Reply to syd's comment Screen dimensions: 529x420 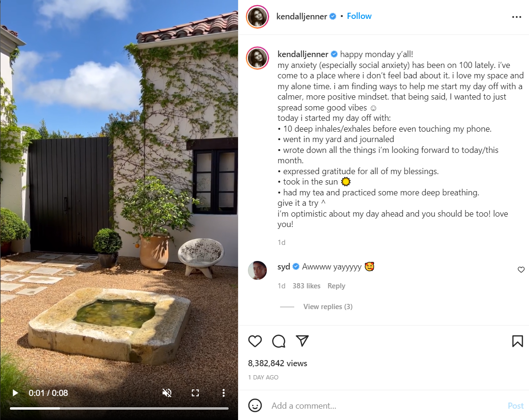click(336, 286)
